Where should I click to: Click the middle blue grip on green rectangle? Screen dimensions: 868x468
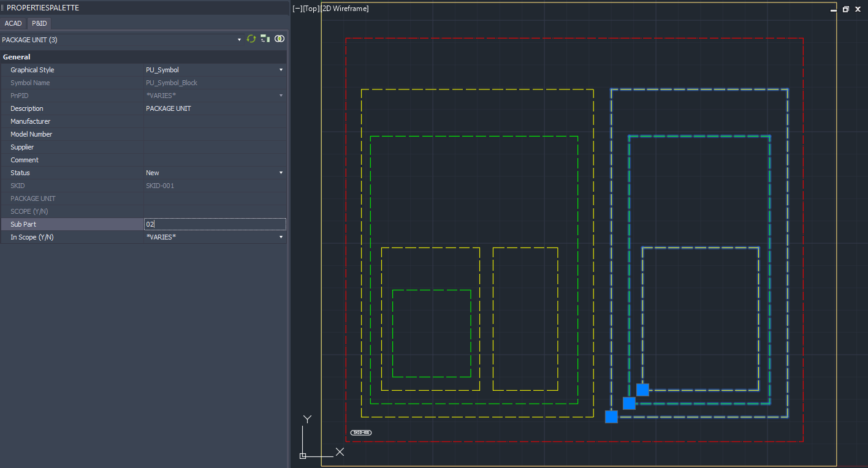(629, 403)
